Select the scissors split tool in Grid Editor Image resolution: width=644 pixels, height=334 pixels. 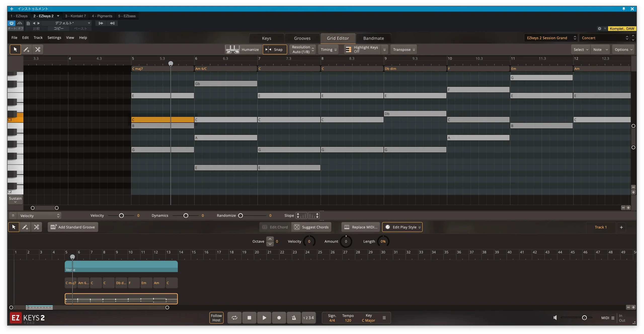(x=38, y=50)
